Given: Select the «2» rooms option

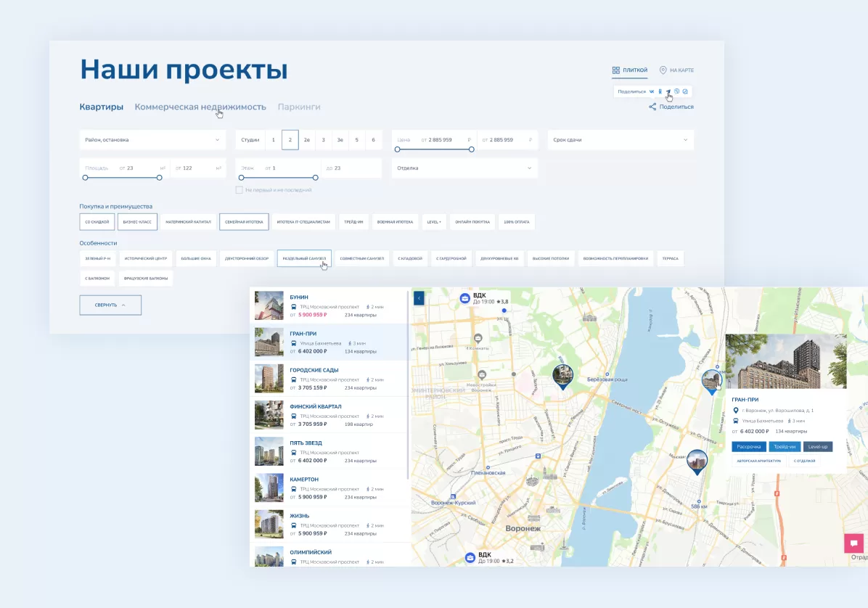Looking at the screenshot, I should coord(290,140).
